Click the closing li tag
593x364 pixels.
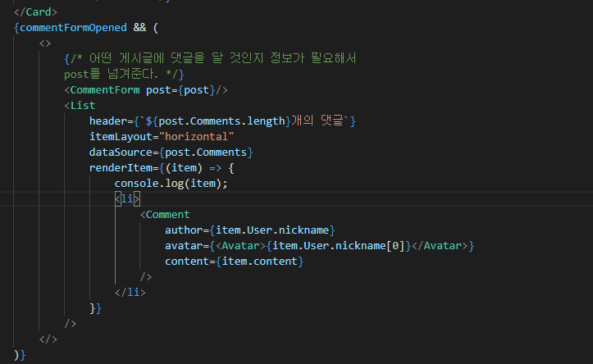click(130, 292)
